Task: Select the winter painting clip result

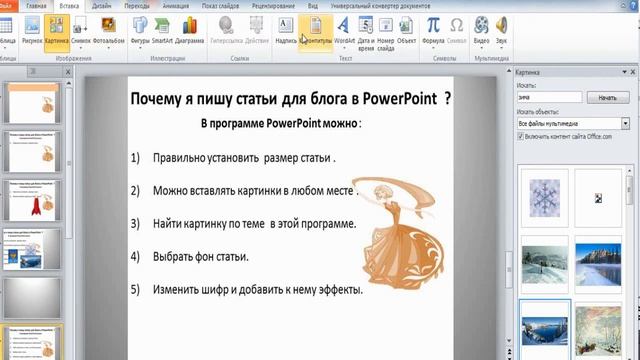Action: [598, 331]
